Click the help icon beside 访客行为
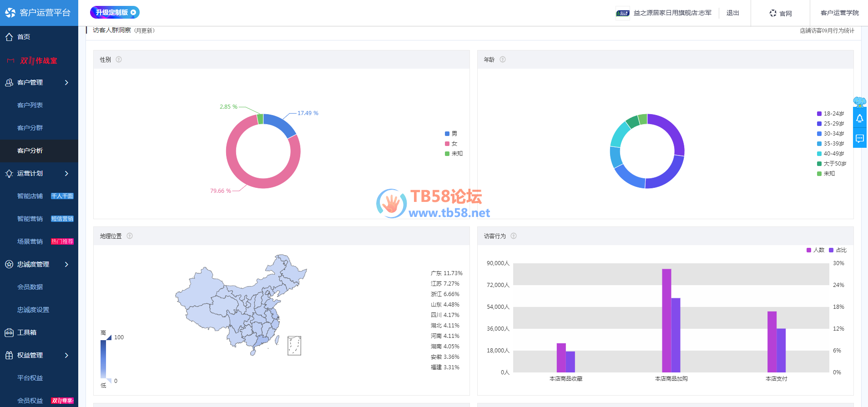This screenshot has height=407, width=868. [514, 236]
